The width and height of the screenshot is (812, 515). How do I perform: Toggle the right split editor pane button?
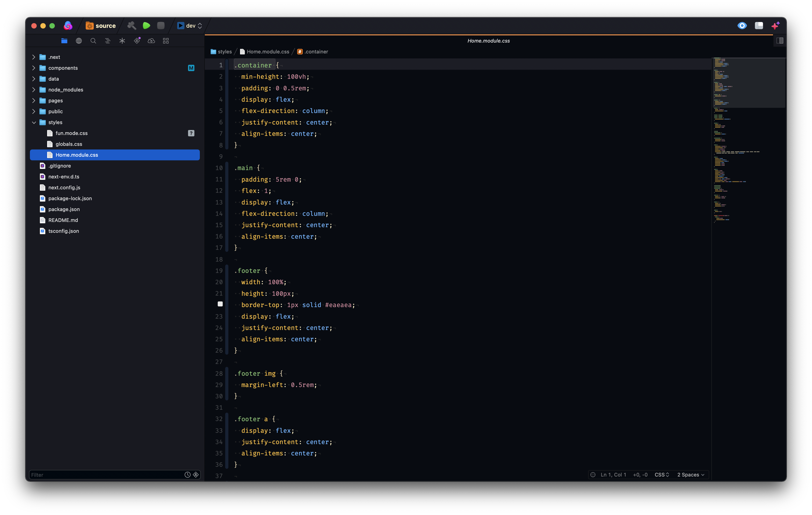coord(780,41)
